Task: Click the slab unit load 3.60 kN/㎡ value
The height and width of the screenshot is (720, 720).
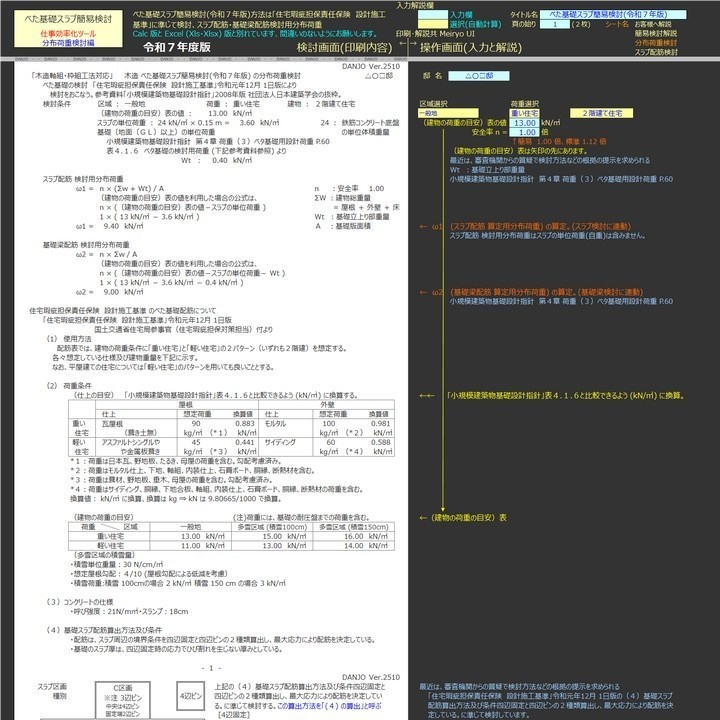Action: (x=259, y=123)
